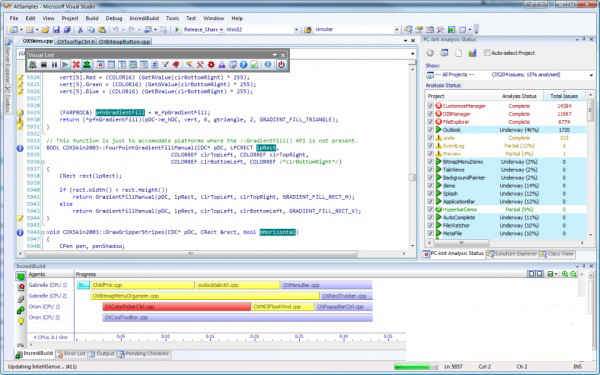Click the Find in Files icon in main toolbar
The height and width of the screenshot is (375, 600).
(308, 29)
